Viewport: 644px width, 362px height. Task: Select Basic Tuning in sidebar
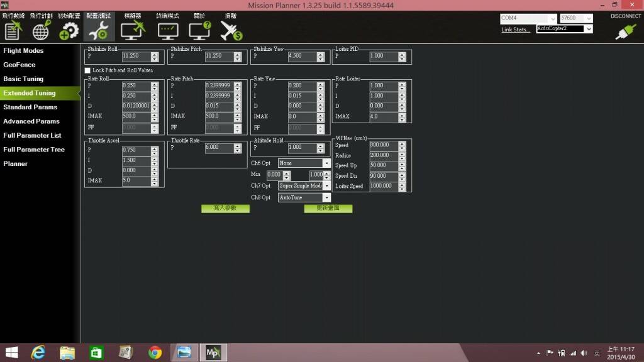pos(23,79)
